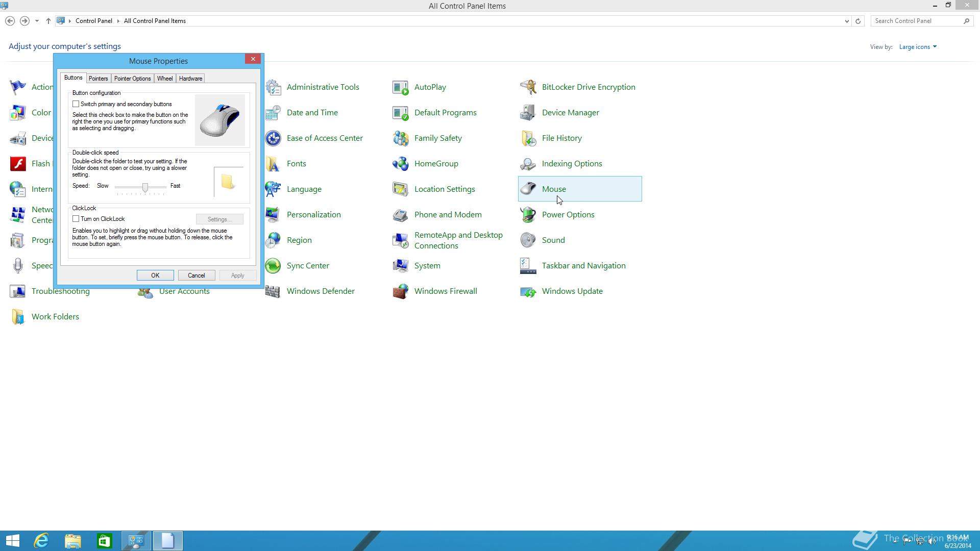Adjust the double-click speed slider
The image size is (980, 551).
[145, 187]
